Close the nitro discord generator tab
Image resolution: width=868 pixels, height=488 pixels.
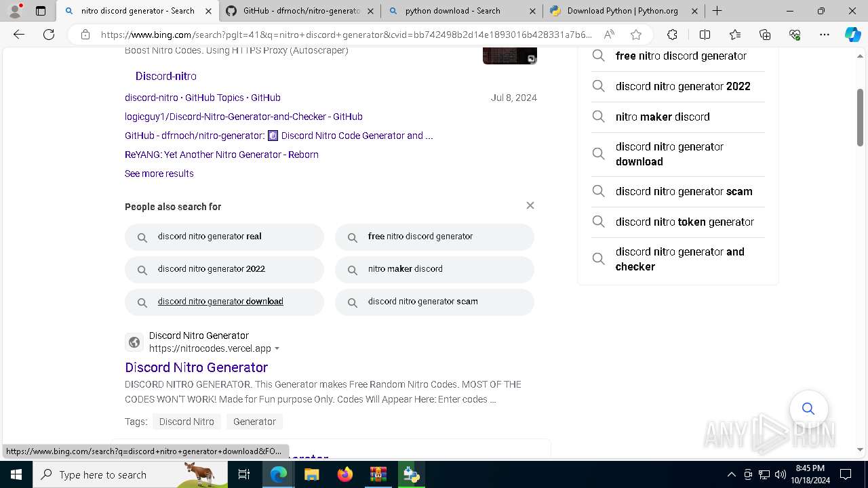click(208, 11)
